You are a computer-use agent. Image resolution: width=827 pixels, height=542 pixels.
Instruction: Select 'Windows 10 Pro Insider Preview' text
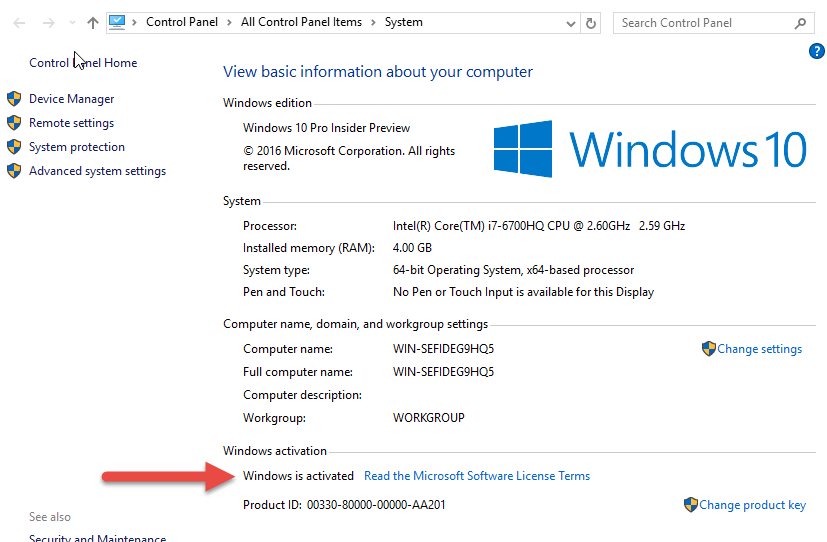click(326, 128)
